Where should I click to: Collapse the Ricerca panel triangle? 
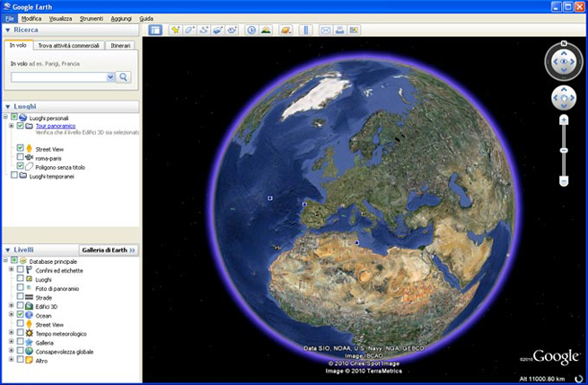click(7, 30)
